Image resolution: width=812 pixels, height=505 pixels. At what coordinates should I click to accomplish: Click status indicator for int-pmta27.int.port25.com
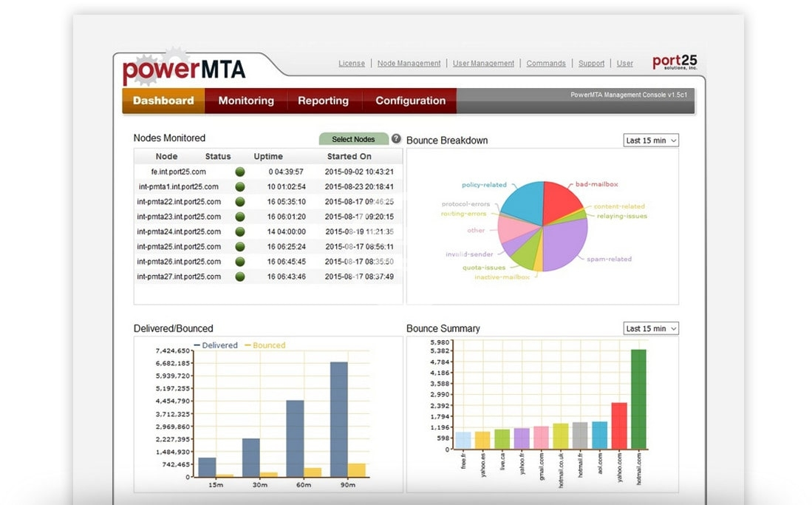[240, 277]
